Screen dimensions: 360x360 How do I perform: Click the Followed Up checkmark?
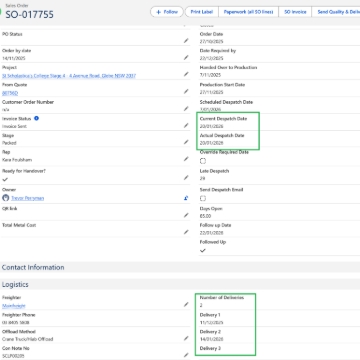click(x=203, y=250)
